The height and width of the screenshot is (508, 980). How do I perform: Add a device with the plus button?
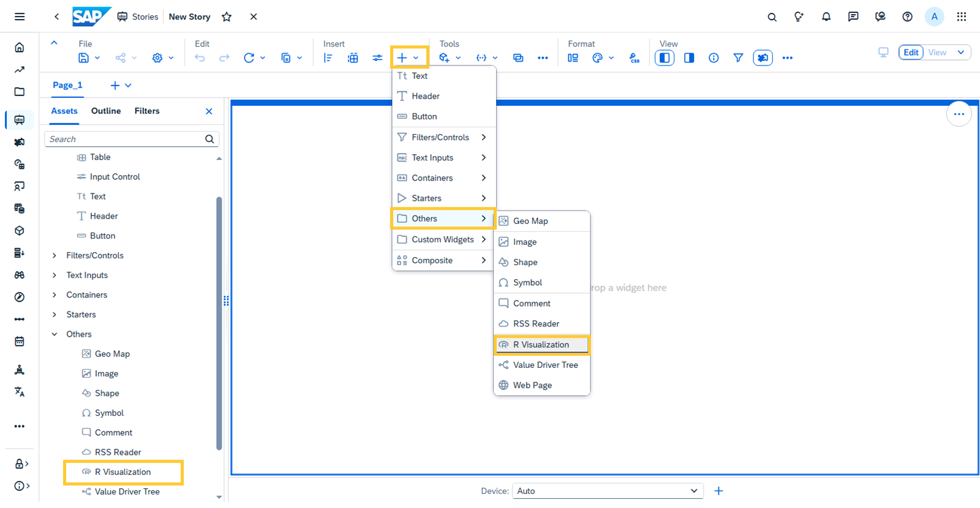click(x=718, y=491)
